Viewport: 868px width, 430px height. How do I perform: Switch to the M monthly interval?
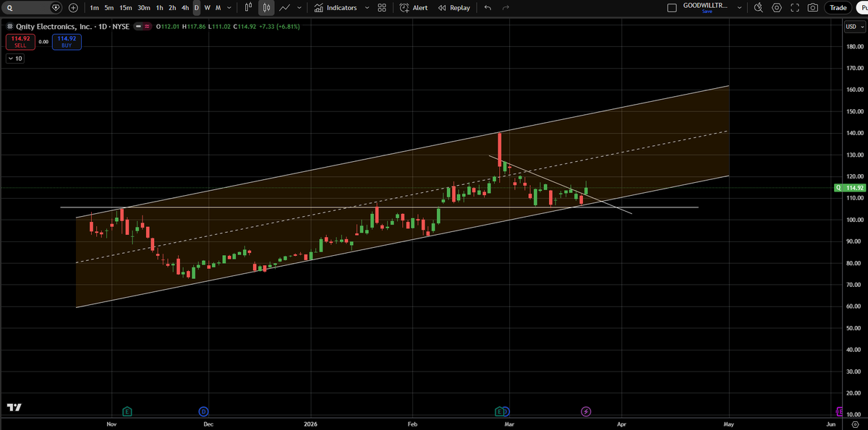pos(218,8)
